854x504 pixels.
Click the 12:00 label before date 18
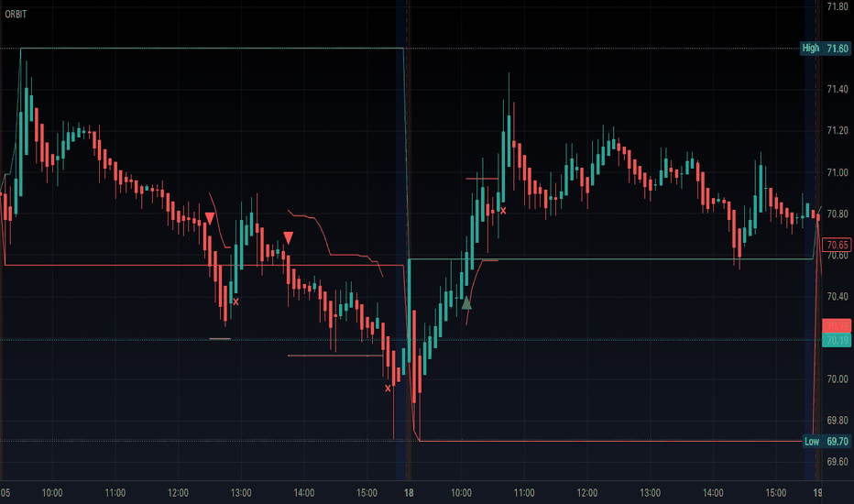178,493
